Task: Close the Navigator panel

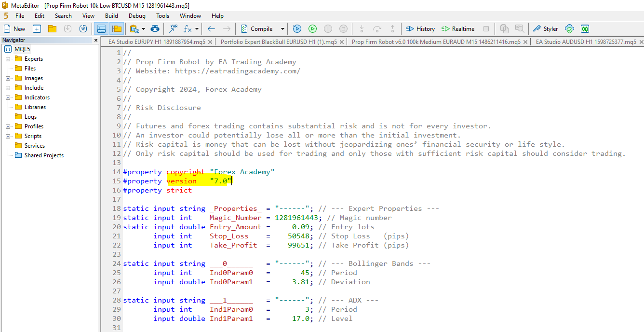Action: (96, 41)
